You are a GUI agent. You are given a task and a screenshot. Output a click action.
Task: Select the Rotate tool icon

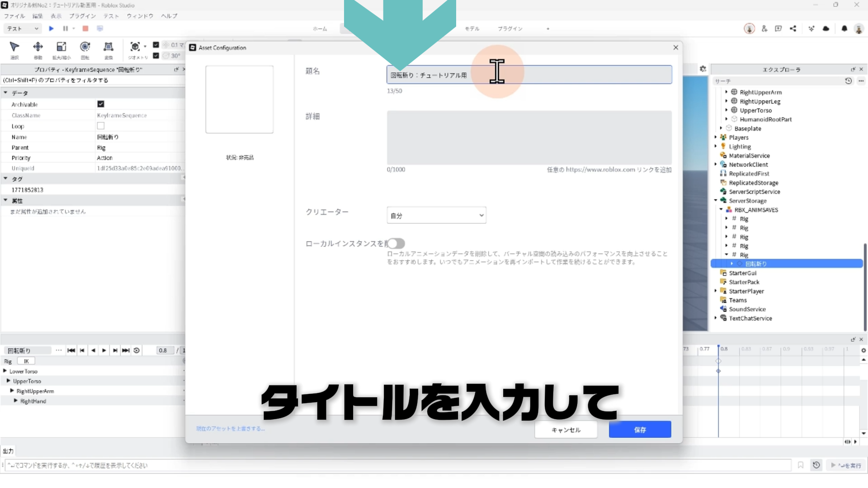coord(85,47)
